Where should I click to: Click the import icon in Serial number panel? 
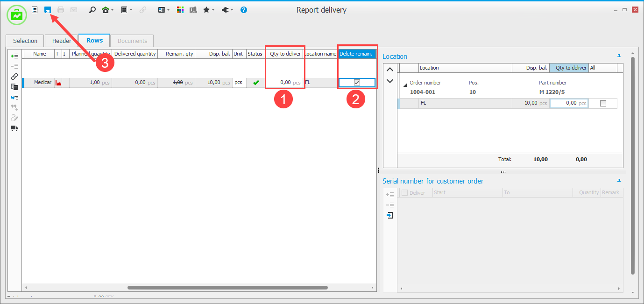(x=389, y=215)
